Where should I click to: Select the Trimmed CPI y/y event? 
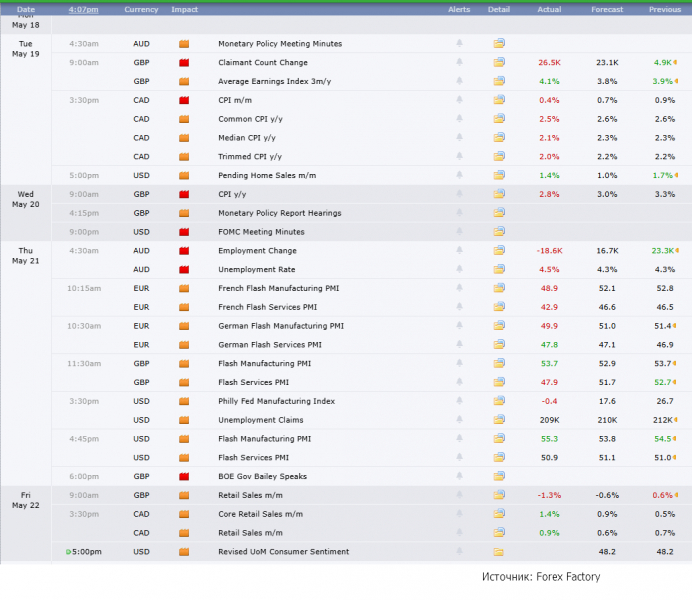click(250, 157)
